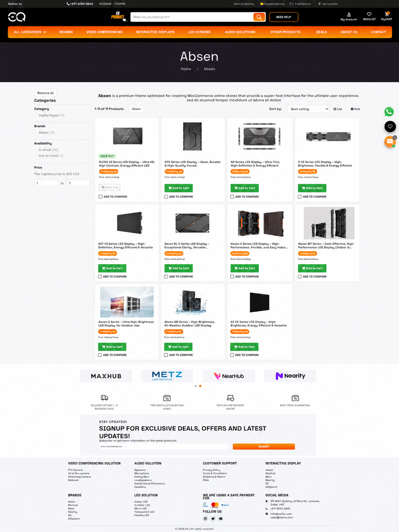Check Add to Compare for Absen MT Series
Viewport: 399px width, 532px height.
tap(300, 277)
